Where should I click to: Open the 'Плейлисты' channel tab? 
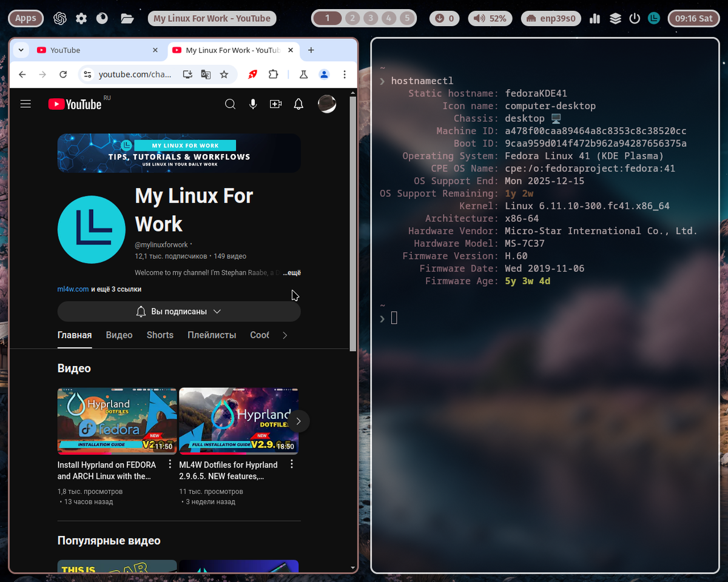pos(212,335)
